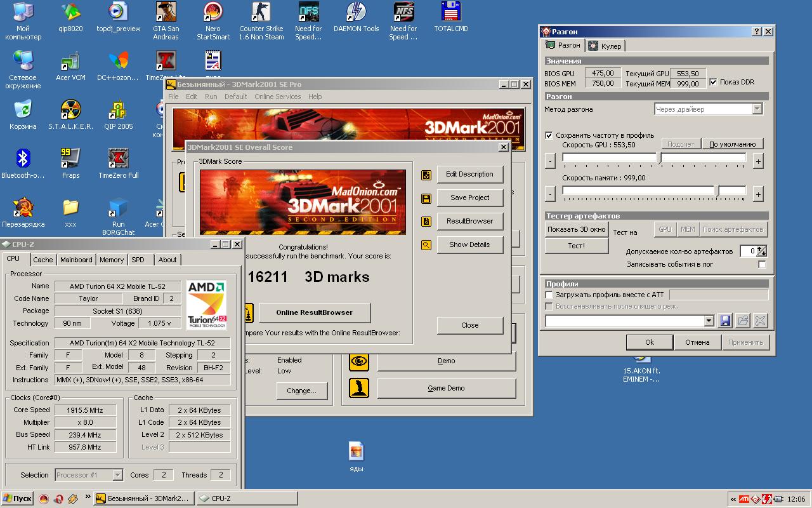Screen dimensions: 812x508
Task: Click the magnifier icon beside Show Details
Action: pyautogui.click(x=426, y=245)
